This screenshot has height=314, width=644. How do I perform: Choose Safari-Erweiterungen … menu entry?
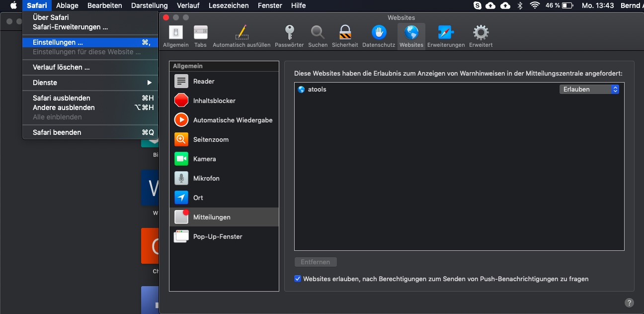[90, 27]
